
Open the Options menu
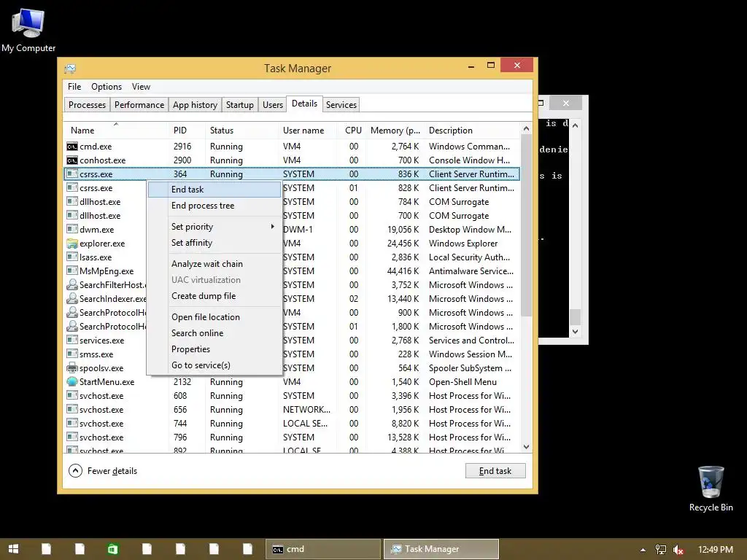pyautogui.click(x=107, y=87)
